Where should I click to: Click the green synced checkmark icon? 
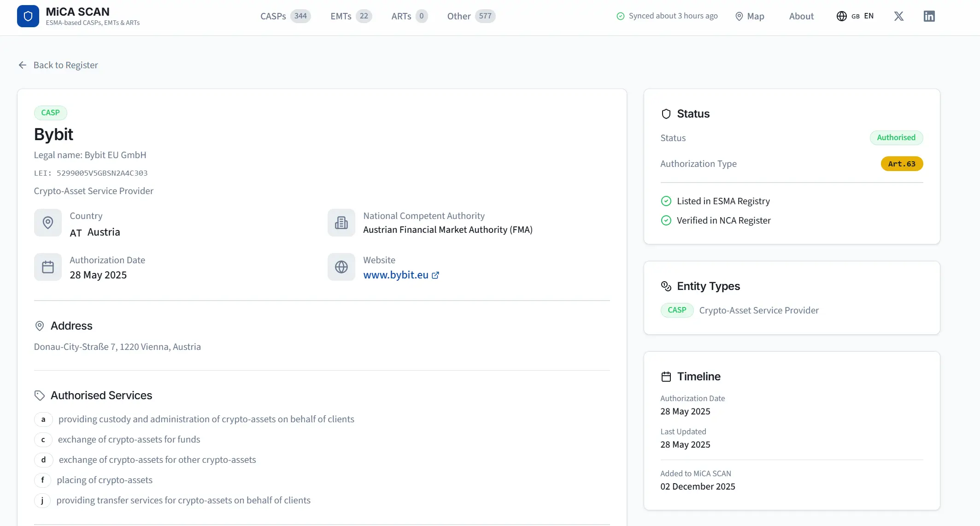click(621, 16)
